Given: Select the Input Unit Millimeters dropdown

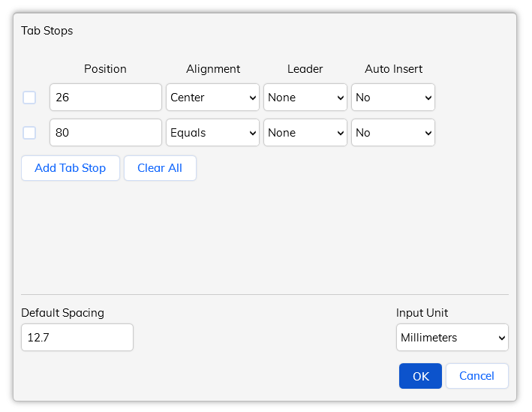Looking at the screenshot, I should [452, 338].
